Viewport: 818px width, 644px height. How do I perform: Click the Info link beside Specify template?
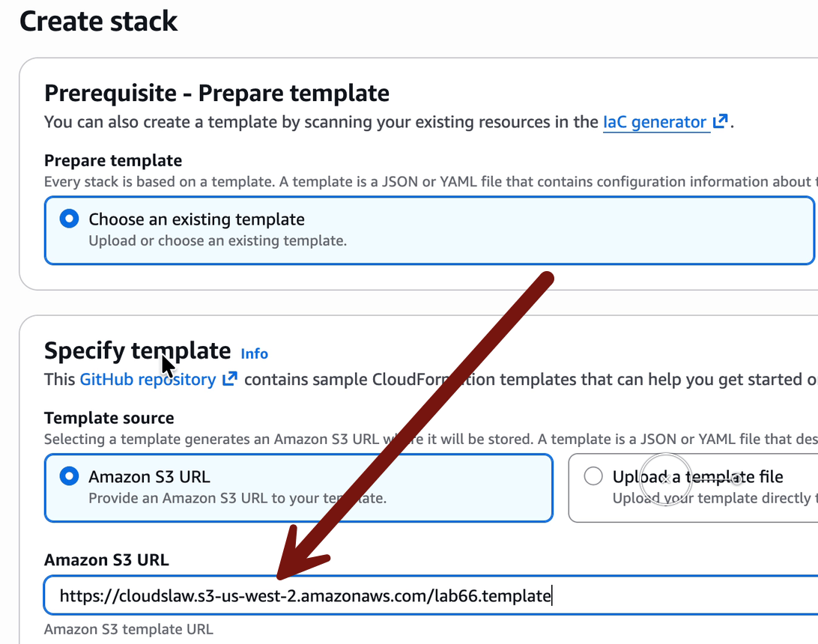[254, 353]
